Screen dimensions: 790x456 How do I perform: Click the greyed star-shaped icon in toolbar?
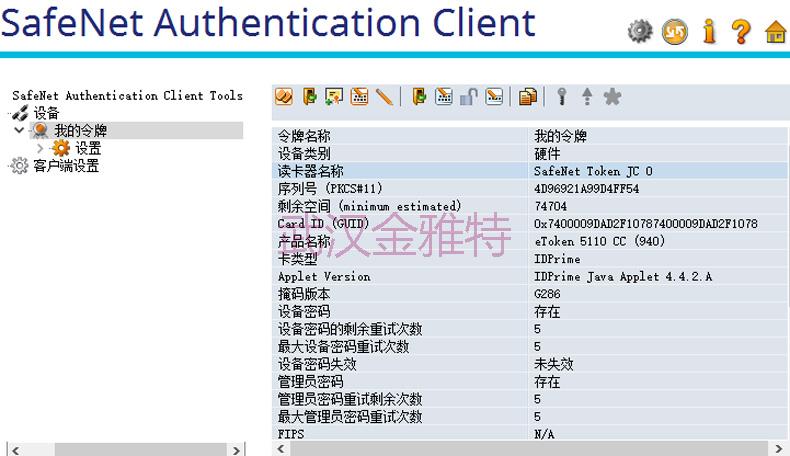[612, 96]
